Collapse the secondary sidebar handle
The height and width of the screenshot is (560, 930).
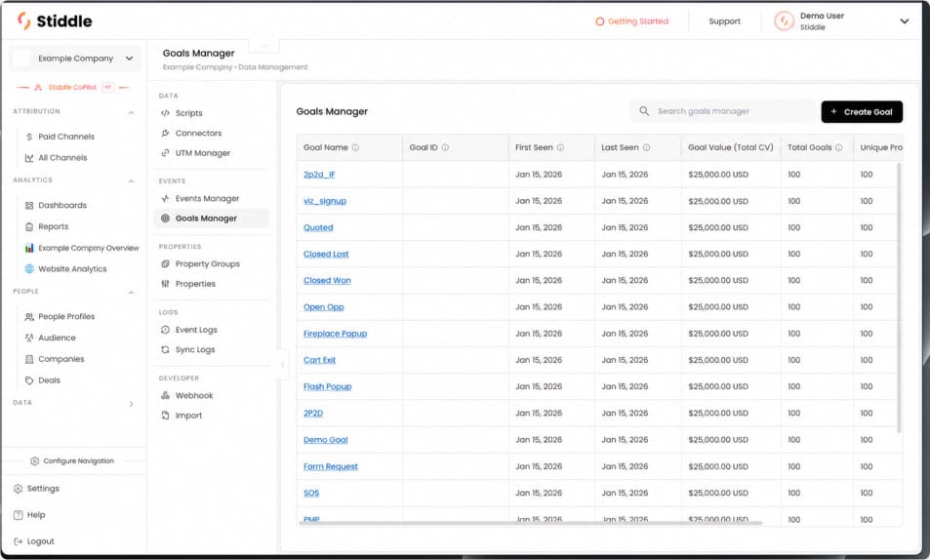282,365
